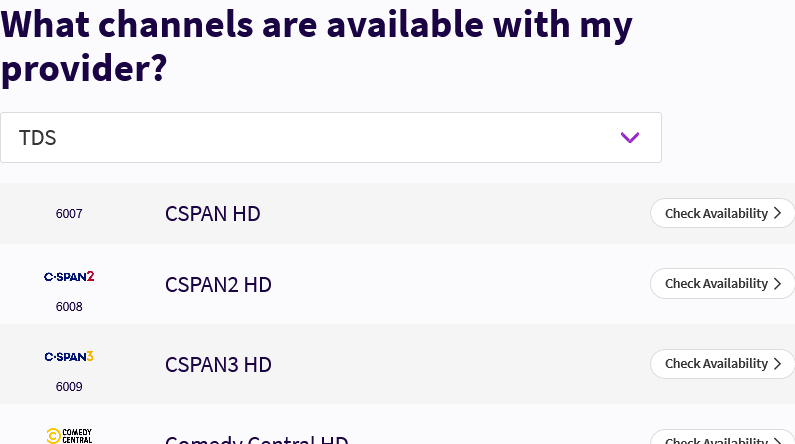Select the Comedy Central HD channel name
795x444 pixels.
pos(256,440)
